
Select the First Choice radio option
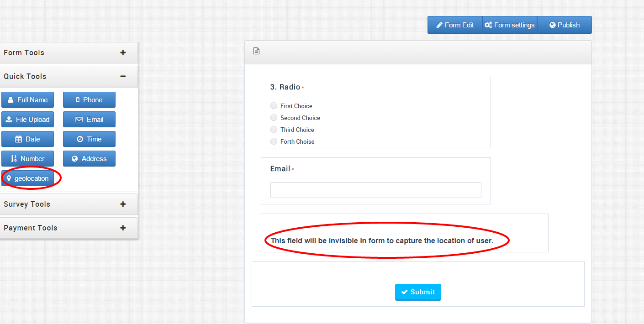pos(274,106)
